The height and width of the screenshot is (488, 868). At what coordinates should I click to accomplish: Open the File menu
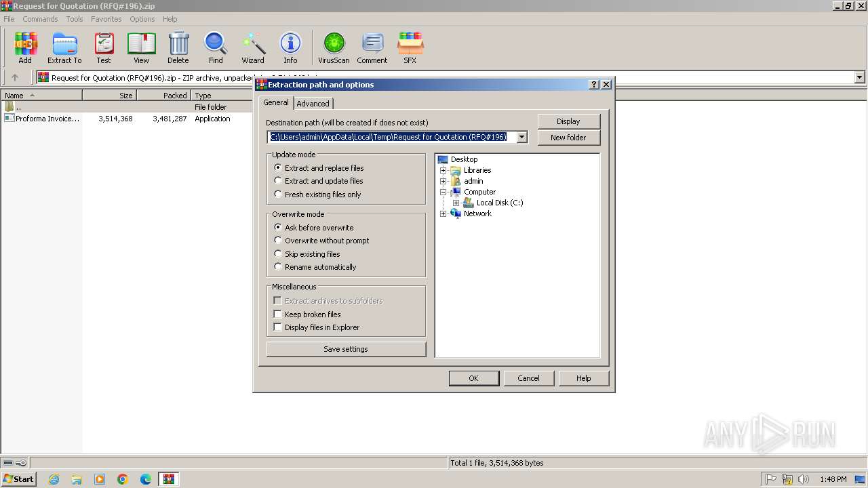[x=9, y=19]
